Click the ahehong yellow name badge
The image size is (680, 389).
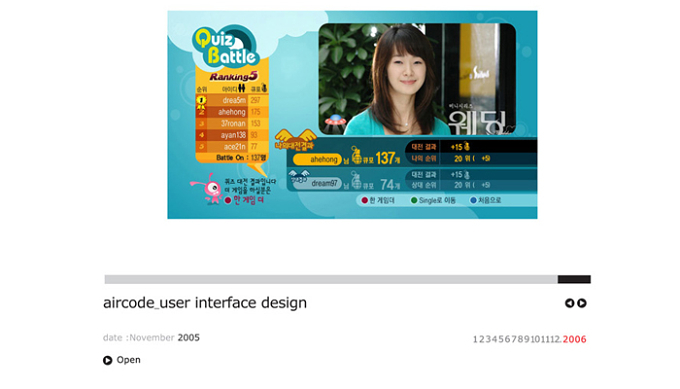pos(317,160)
